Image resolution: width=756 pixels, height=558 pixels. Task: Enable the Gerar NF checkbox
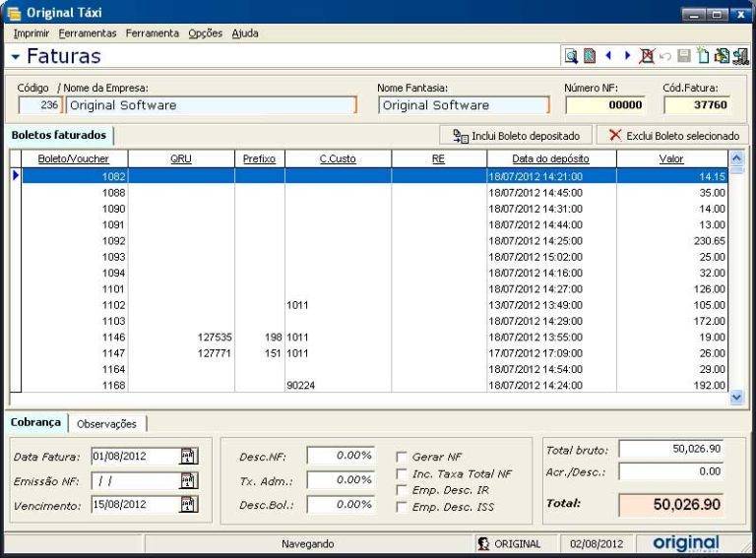(x=402, y=457)
